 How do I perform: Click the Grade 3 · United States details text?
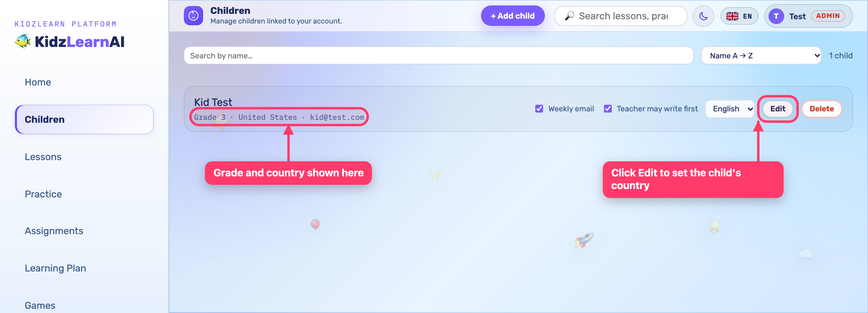click(279, 117)
